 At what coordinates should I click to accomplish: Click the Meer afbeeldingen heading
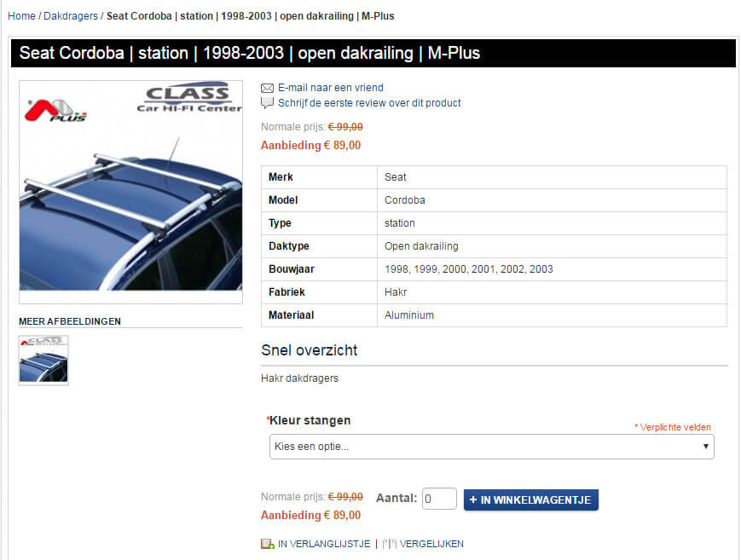coord(70,321)
